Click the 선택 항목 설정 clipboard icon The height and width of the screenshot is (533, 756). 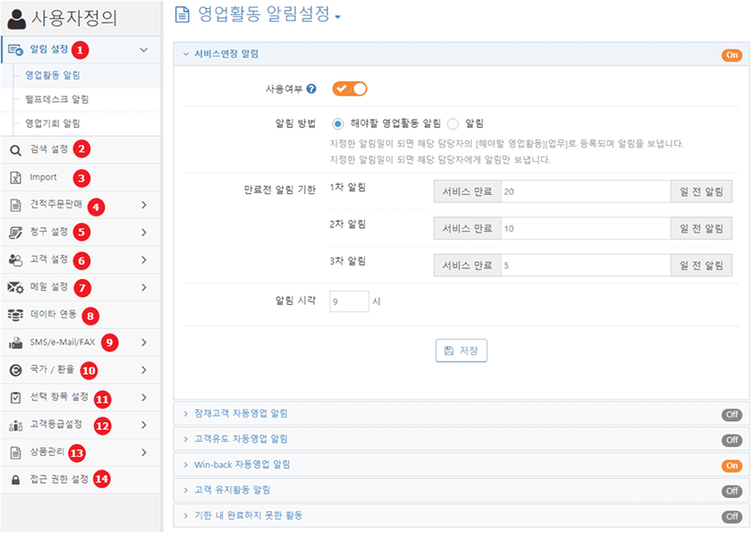[15, 398]
